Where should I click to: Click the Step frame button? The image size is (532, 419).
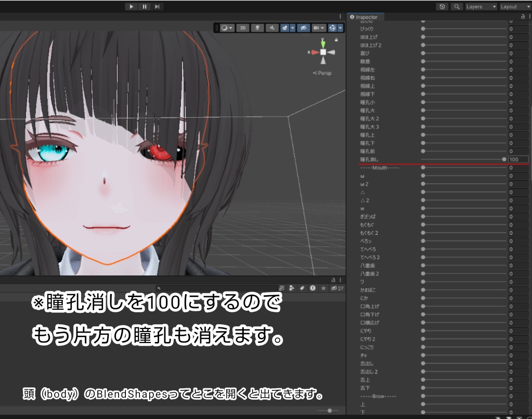[157, 6]
